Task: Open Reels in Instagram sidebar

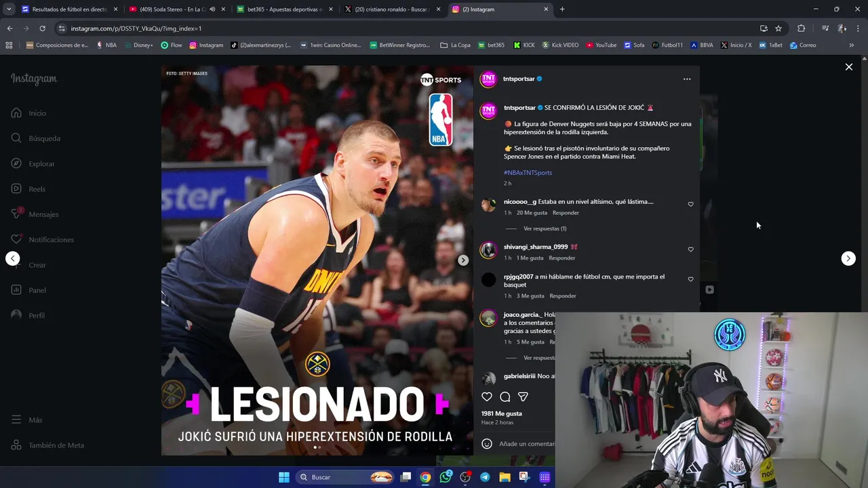Action: pos(28,189)
